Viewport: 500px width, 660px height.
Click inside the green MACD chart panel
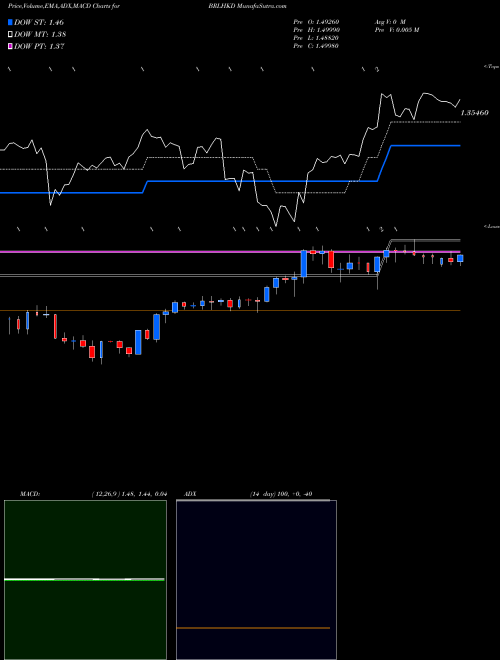pos(85,580)
